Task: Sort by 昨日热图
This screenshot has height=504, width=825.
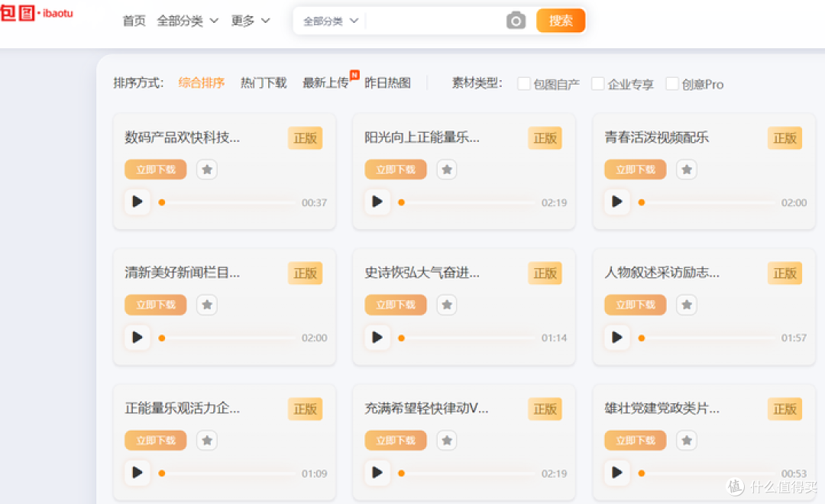Action: (x=388, y=82)
